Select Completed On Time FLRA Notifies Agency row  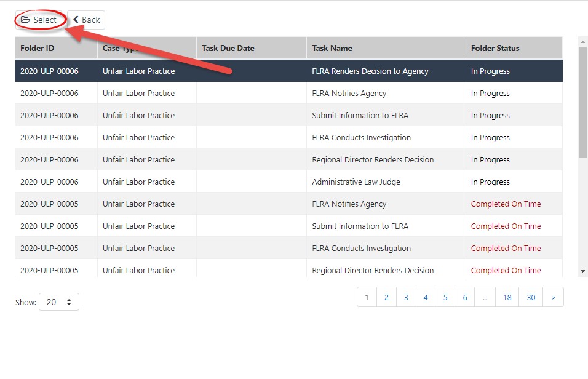pyautogui.click(x=288, y=204)
